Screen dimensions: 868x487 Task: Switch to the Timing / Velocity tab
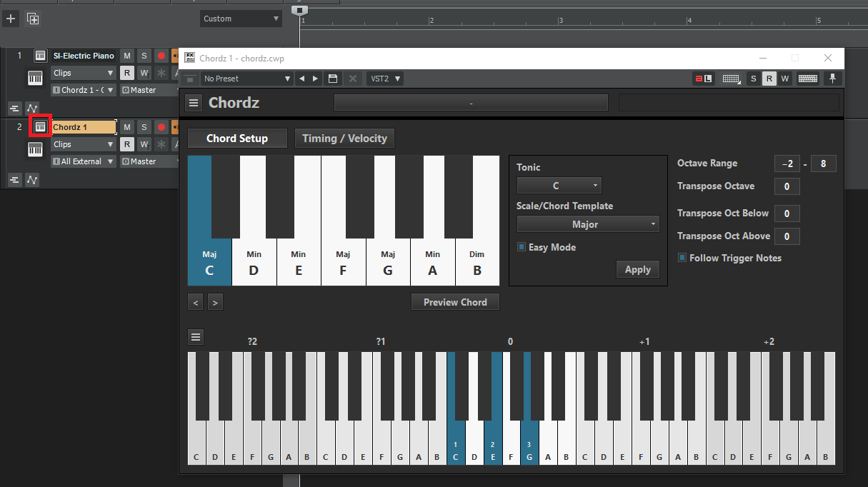(344, 139)
